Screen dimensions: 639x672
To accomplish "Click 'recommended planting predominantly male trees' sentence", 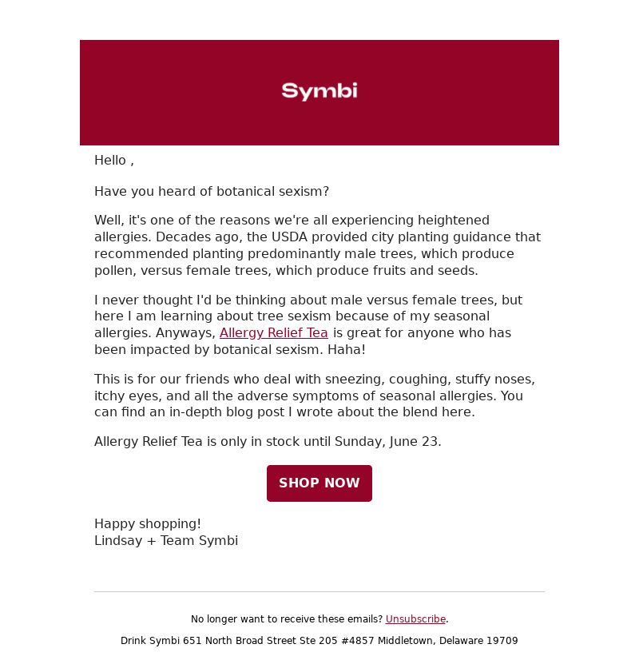I will [254, 254].
